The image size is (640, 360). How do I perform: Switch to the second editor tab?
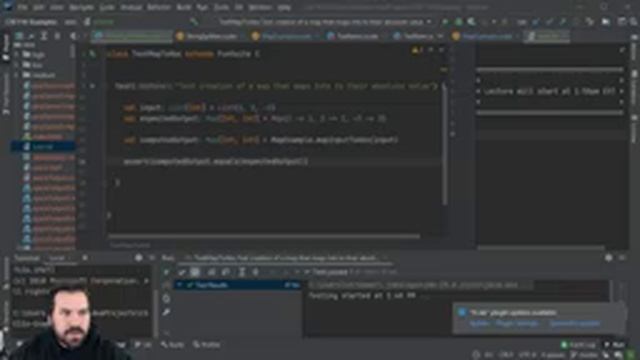coord(208,36)
